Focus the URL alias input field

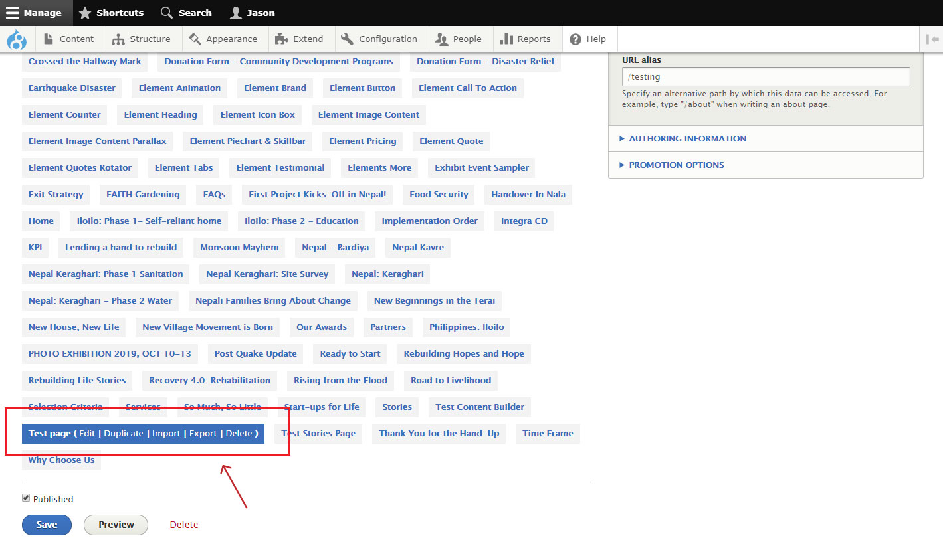(766, 77)
